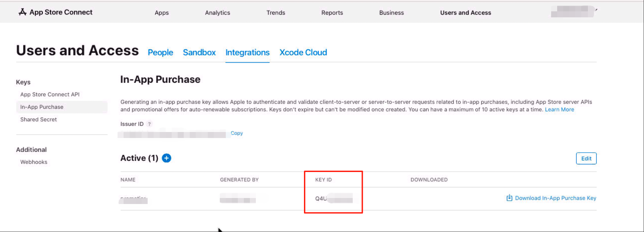The width and height of the screenshot is (644, 232).
Task: Open the Apps menu
Action: point(162,13)
